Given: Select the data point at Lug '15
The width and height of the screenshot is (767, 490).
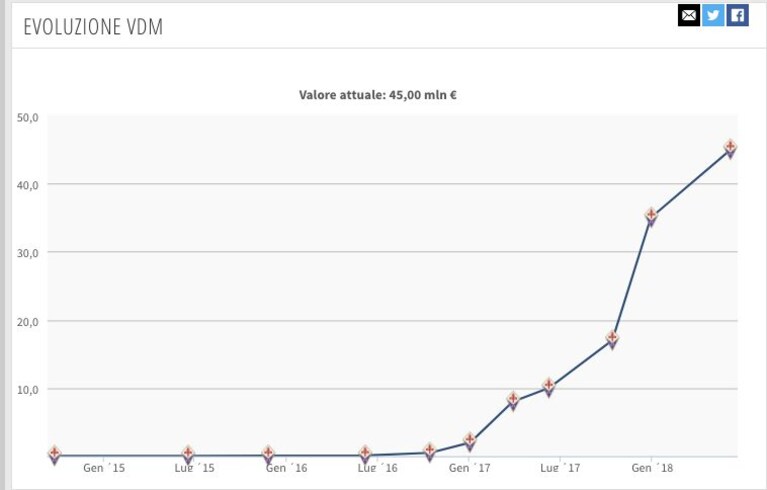Looking at the screenshot, I should (188, 455).
